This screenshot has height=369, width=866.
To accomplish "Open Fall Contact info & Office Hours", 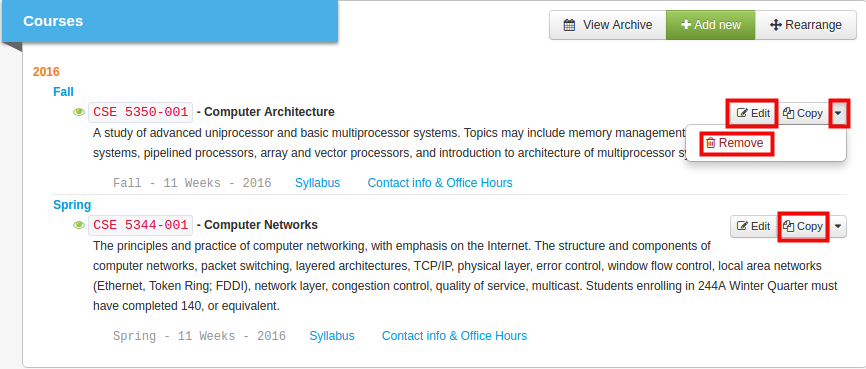I will (440, 183).
